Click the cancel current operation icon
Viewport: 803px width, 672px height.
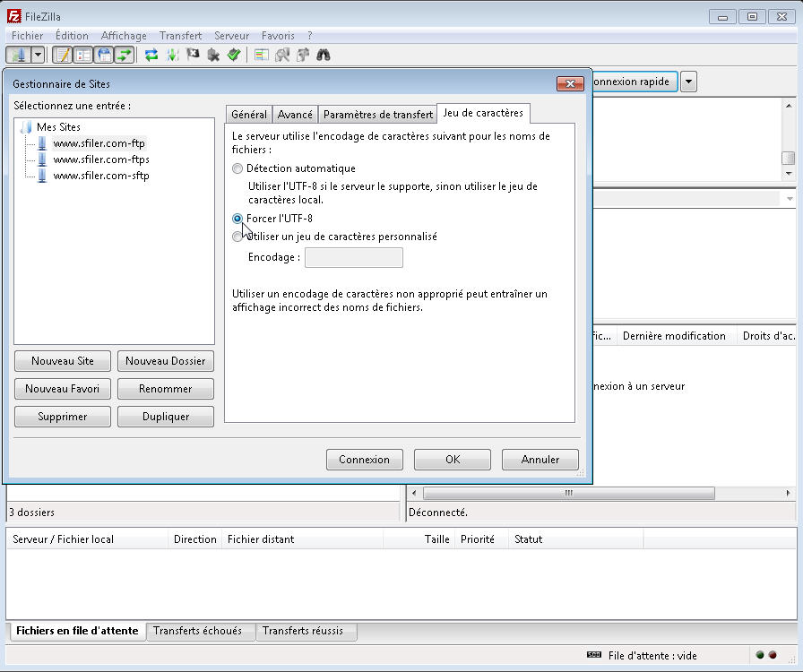[193, 55]
